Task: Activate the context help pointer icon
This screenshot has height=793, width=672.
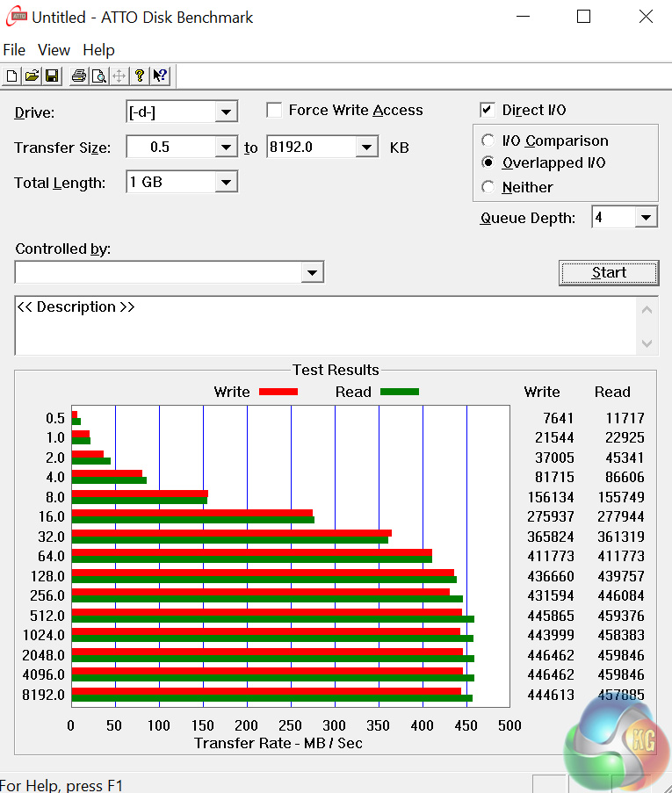Action: 159,76
